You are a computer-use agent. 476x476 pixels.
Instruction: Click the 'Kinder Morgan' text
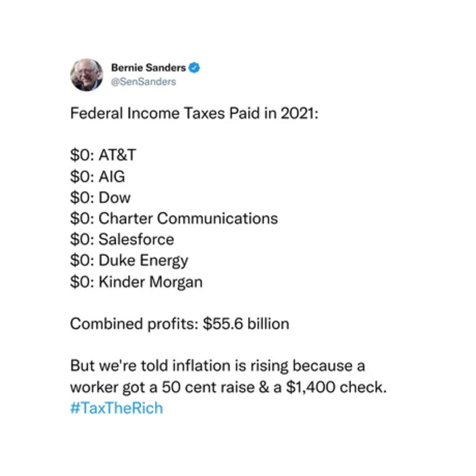[151, 282]
